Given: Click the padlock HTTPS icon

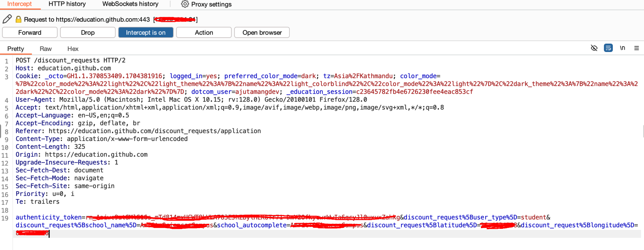Looking at the screenshot, I should (18, 19).
